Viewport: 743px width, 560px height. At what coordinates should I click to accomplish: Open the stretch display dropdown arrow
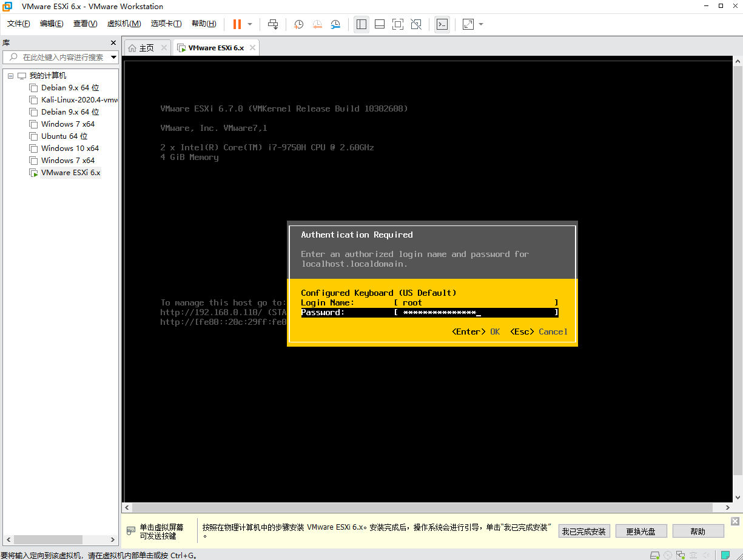(481, 24)
